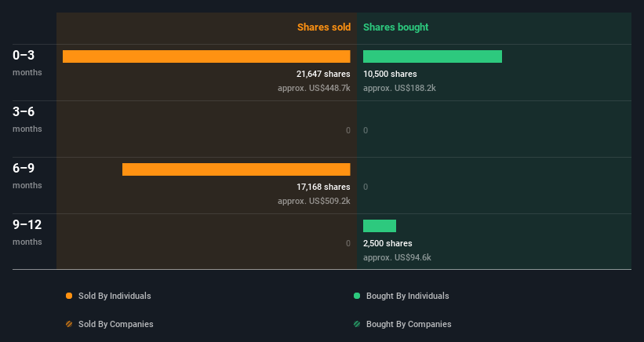The width and height of the screenshot is (644, 342).
Task: Click the approx. US$188.2k amount
Action: [399, 88]
